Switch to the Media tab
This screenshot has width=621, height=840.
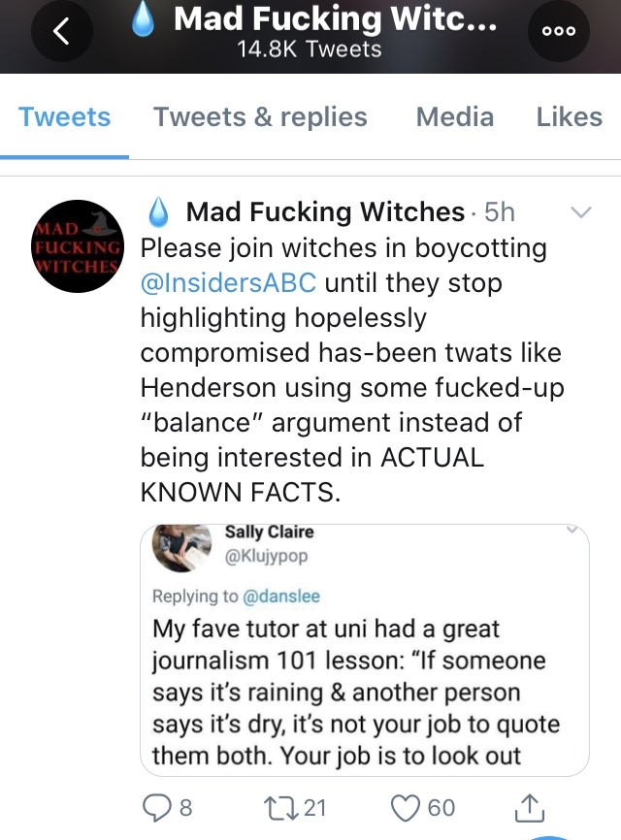454,117
